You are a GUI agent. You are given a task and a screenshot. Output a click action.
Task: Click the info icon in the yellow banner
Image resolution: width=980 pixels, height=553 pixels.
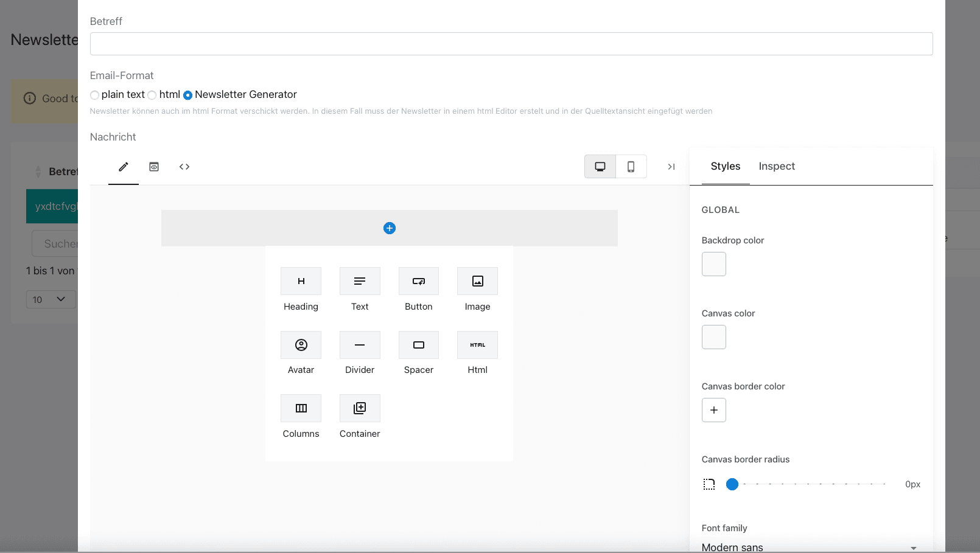30,98
